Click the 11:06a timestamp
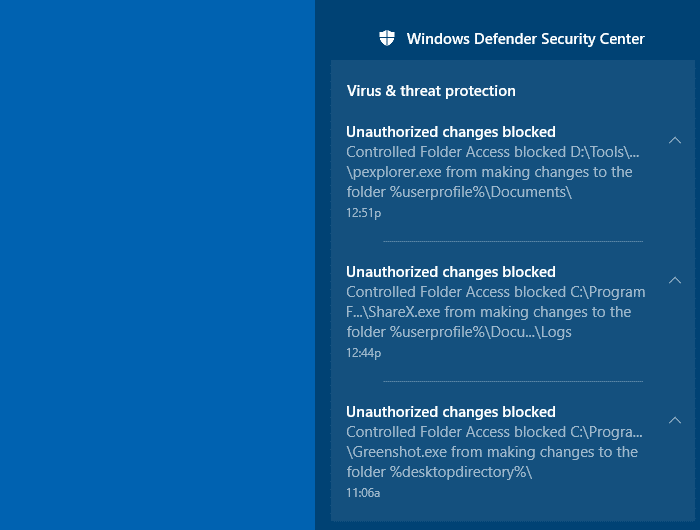 [363, 493]
